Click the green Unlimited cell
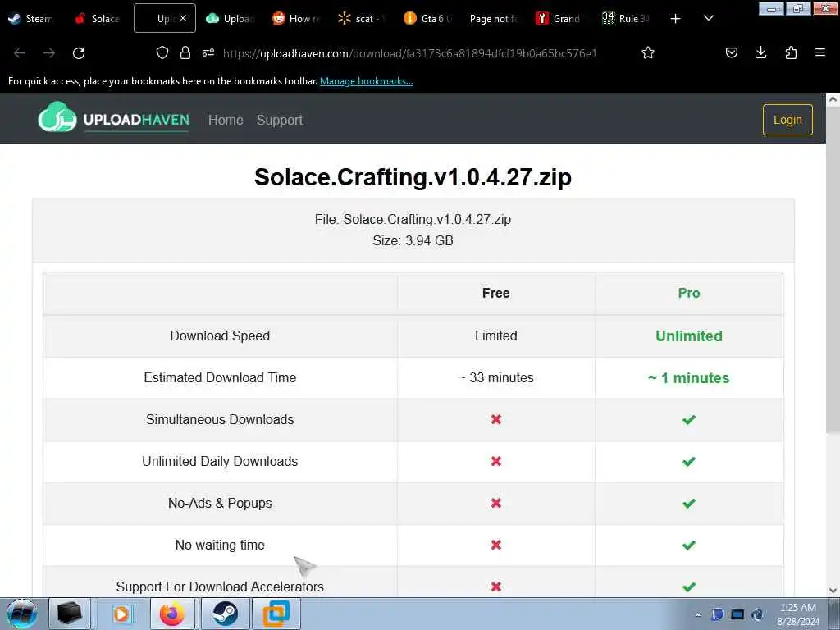The height and width of the screenshot is (630, 840). pos(689,336)
